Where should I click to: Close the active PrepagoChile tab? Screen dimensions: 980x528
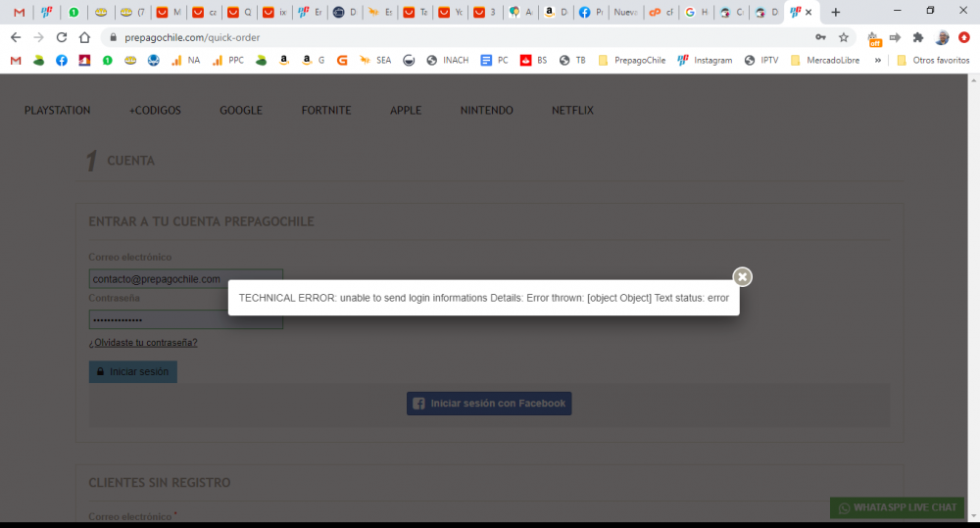tap(808, 12)
